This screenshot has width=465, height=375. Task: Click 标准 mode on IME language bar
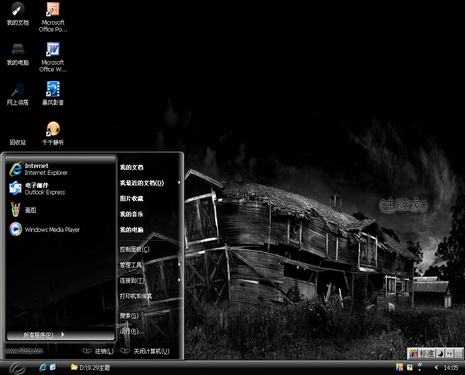tap(426, 354)
